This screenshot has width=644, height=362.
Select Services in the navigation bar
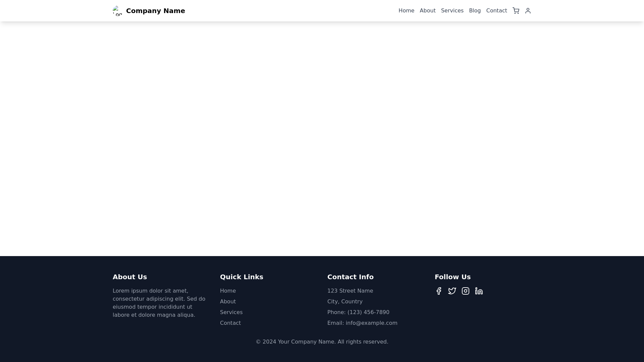click(x=452, y=10)
